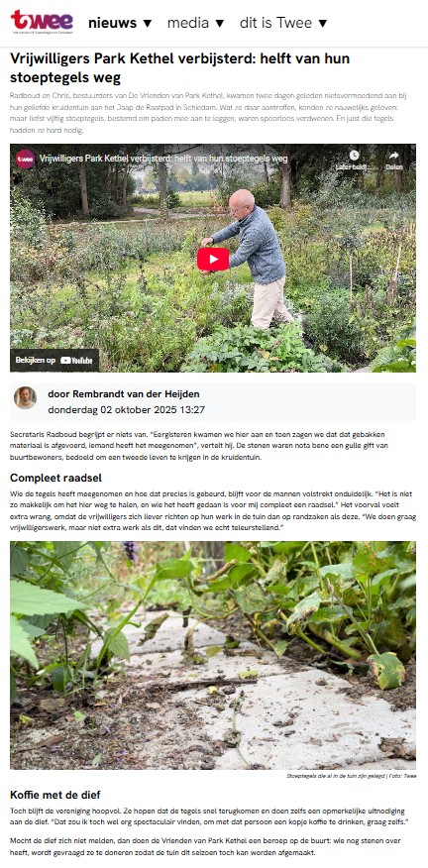Click the 'Delen' share arrow icon on the video
The image size is (428, 868).
[x=394, y=155]
